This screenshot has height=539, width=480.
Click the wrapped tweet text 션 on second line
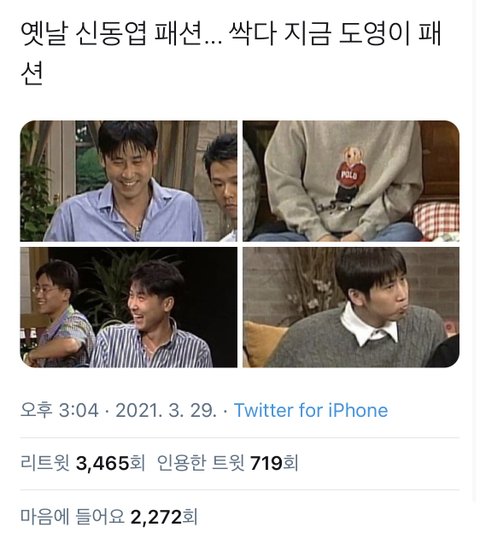(x=32, y=74)
